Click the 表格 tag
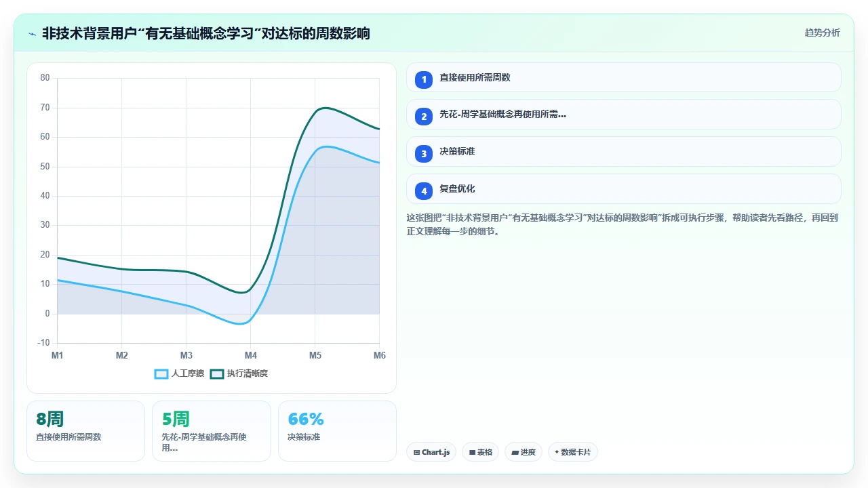Image resolution: width=868 pixels, height=488 pixels. point(481,452)
